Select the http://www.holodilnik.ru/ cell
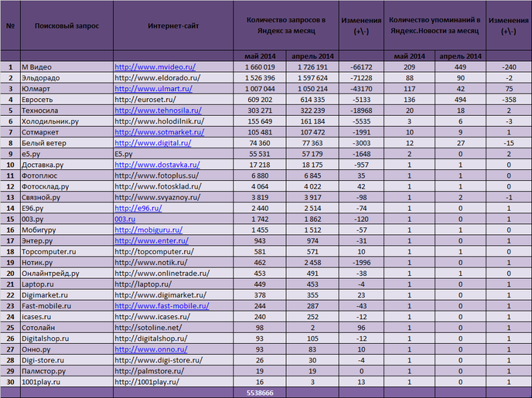Screen dimensions: 532x398 click(173, 121)
